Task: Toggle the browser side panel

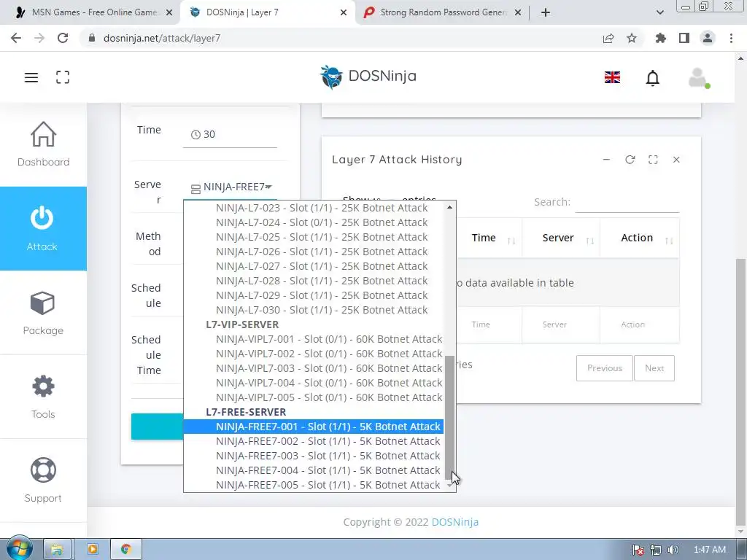Action: pos(684,38)
